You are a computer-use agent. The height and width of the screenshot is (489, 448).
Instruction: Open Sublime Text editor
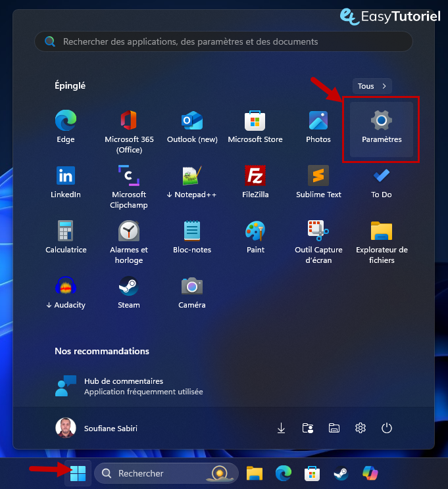point(318,181)
